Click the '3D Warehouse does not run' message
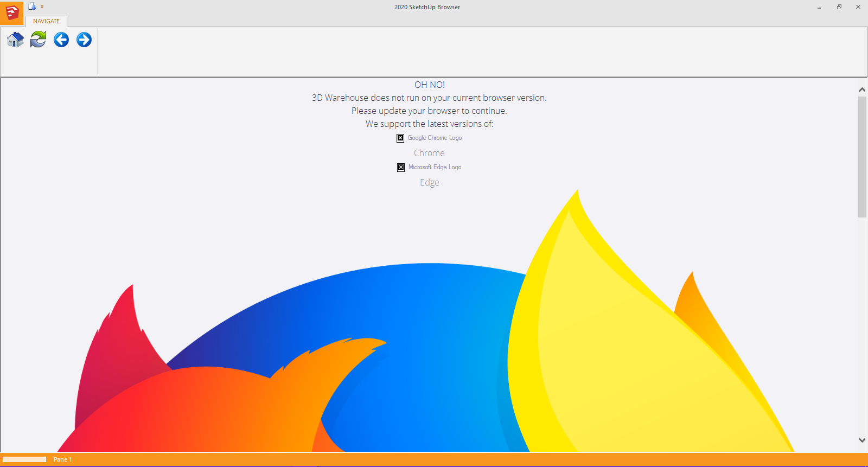Image resolution: width=868 pixels, height=467 pixels. (429, 98)
